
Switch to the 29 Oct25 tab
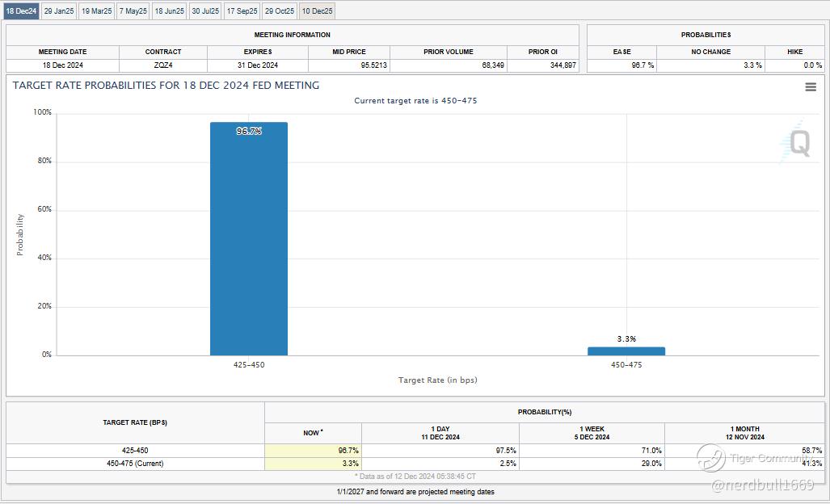click(280, 11)
